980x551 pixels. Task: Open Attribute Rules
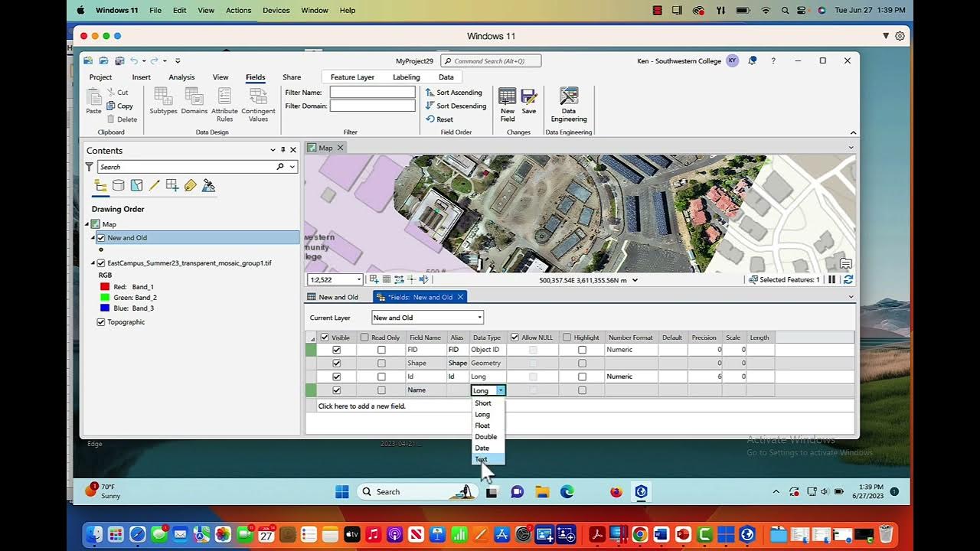click(x=224, y=105)
